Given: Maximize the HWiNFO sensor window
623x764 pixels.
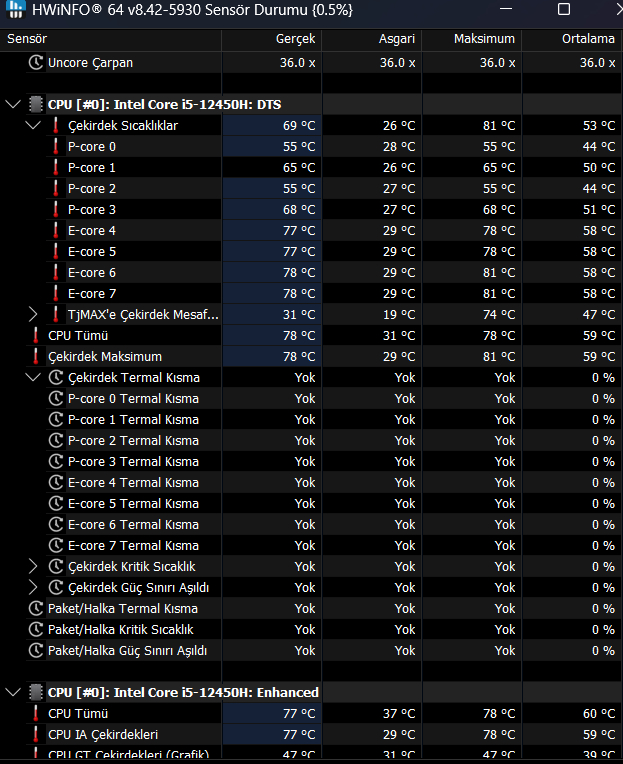Looking at the screenshot, I should tap(564, 9).
